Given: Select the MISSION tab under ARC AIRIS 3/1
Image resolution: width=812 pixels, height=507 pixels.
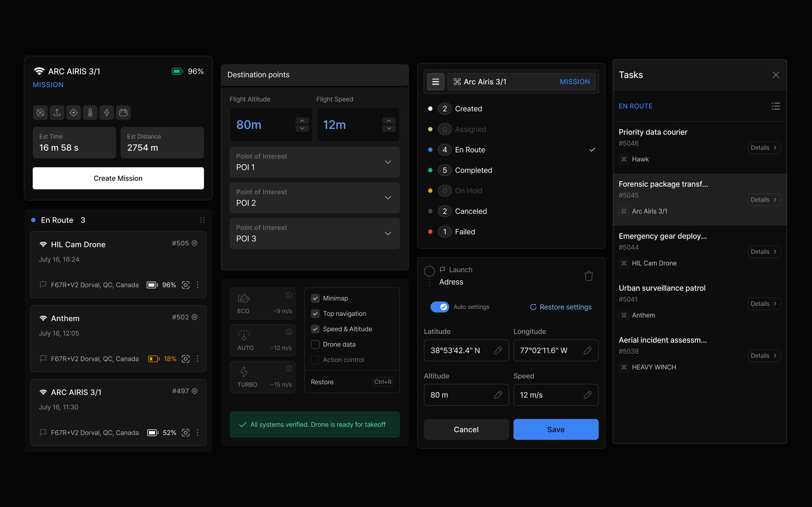Looking at the screenshot, I should 48,84.
